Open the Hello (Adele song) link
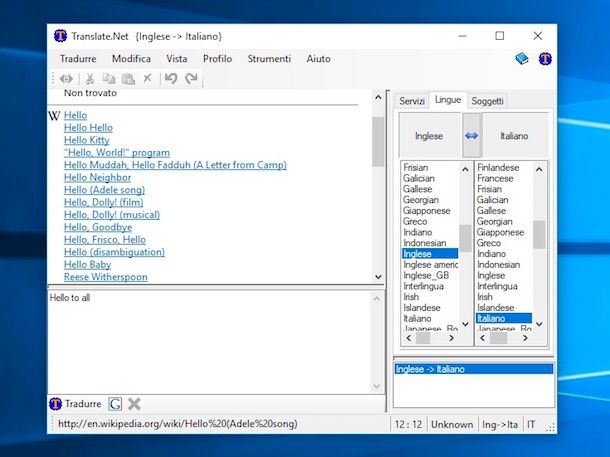The height and width of the screenshot is (457, 610). (x=104, y=190)
